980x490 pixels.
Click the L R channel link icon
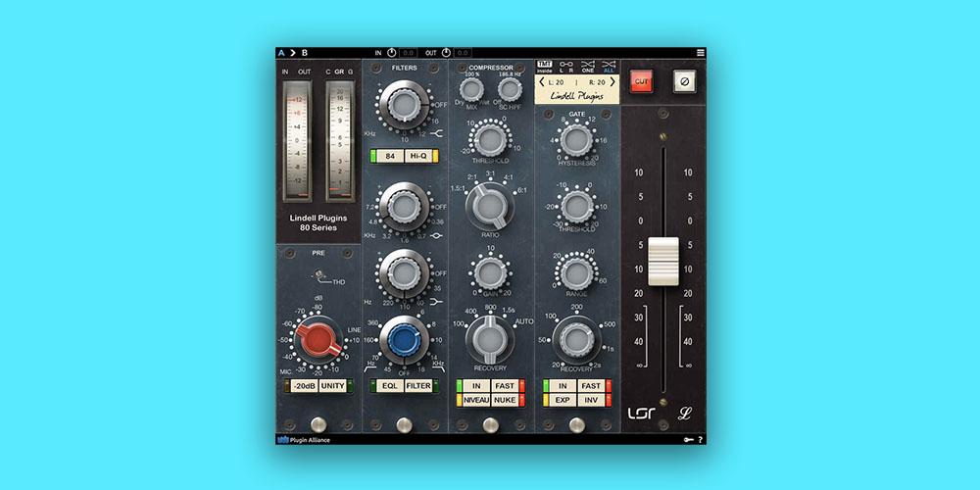tap(565, 67)
